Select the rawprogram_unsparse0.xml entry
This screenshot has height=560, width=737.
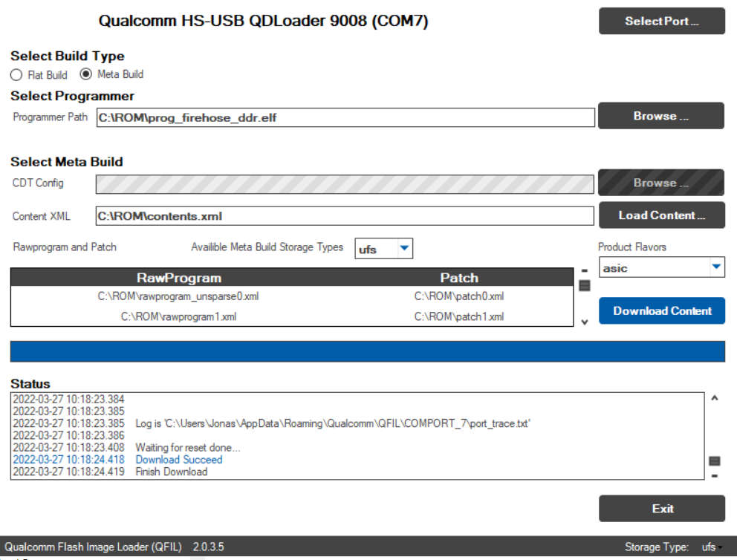coord(178,296)
